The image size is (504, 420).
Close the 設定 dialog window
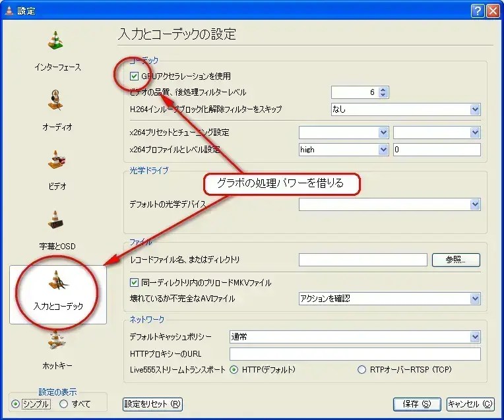pyautogui.click(x=493, y=11)
